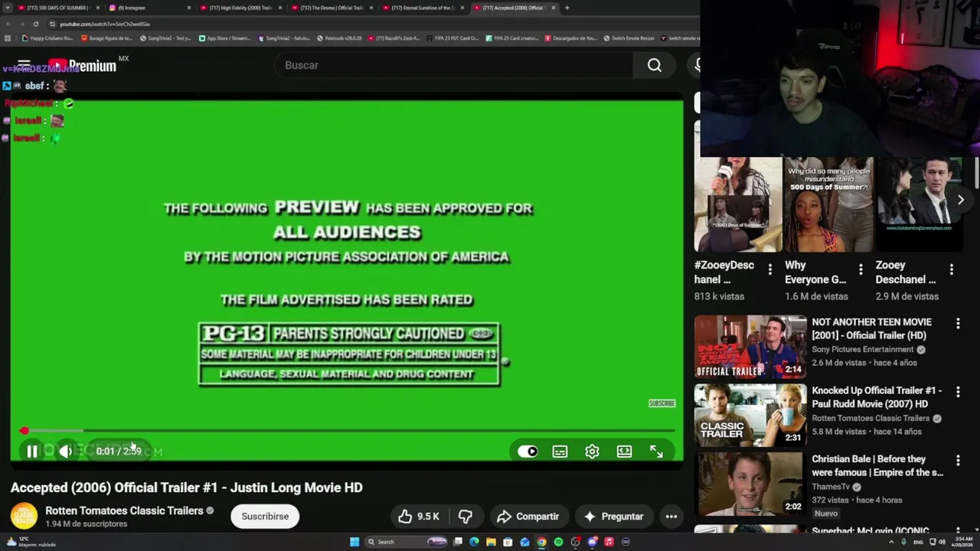The image size is (980, 551).
Task: Open NOT ANOTHER TEEN MOVIE trailer thumbnail
Action: pos(750,347)
